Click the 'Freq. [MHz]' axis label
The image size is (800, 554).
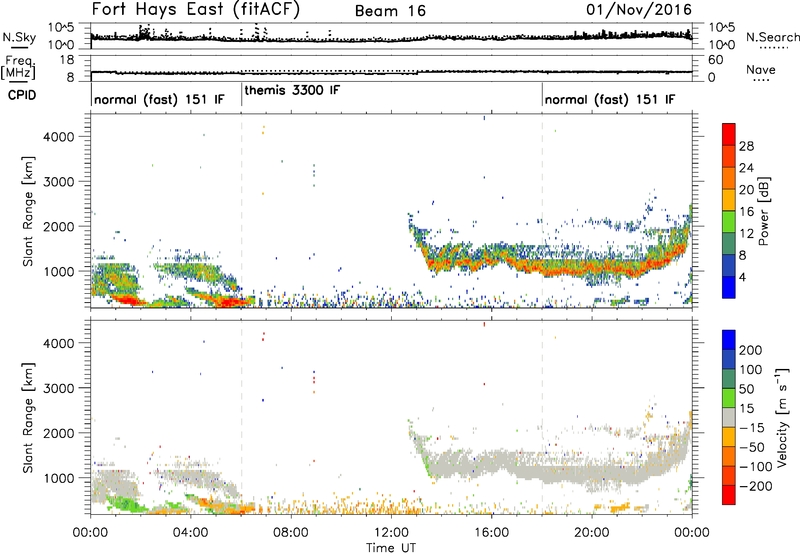(x=19, y=67)
